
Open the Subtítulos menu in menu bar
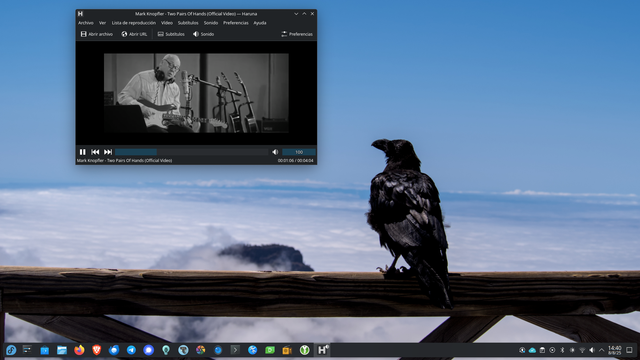click(x=188, y=23)
